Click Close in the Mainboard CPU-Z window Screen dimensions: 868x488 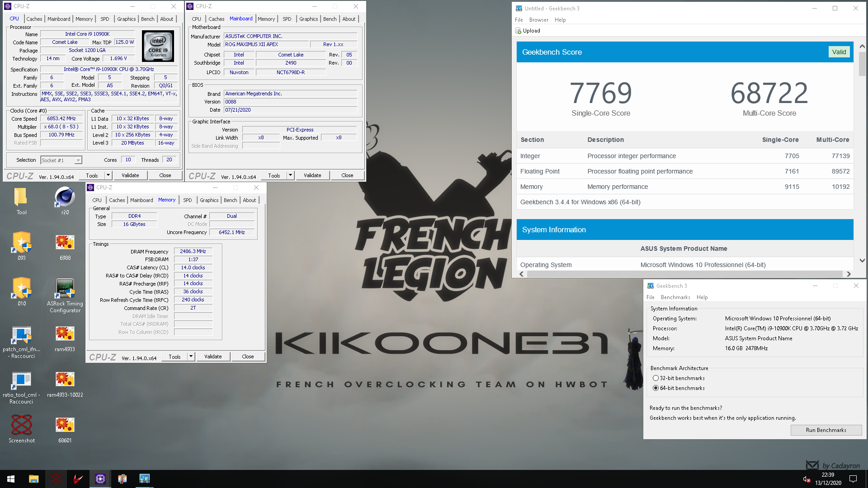tap(347, 175)
